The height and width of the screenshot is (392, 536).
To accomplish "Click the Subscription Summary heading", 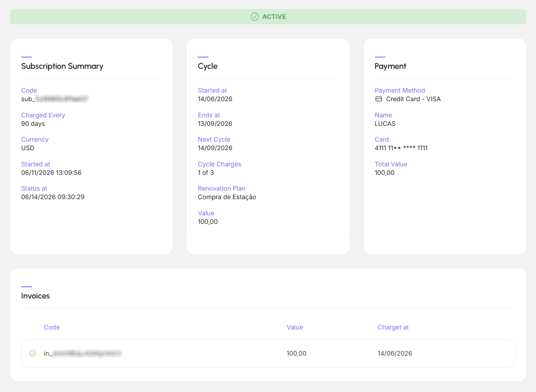I will click(62, 66).
